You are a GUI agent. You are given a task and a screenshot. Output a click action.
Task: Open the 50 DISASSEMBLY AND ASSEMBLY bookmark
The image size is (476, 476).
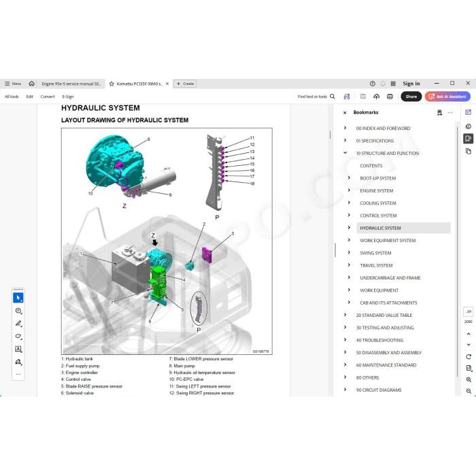click(x=388, y=352)
